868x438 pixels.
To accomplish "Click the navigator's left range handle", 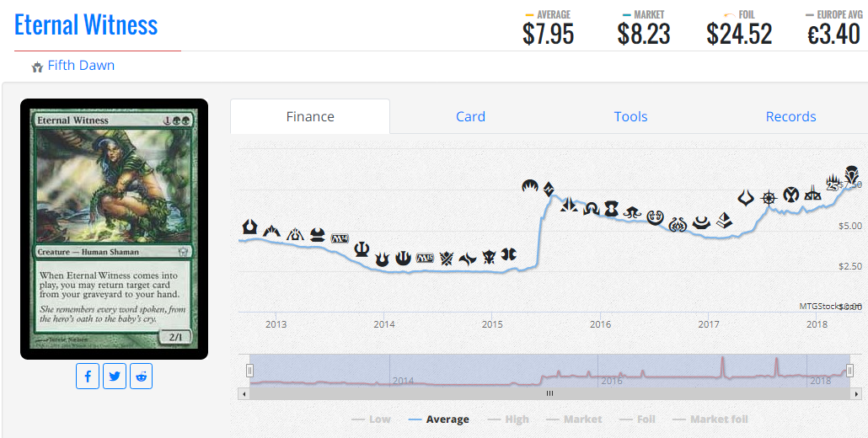I will 249,371.
